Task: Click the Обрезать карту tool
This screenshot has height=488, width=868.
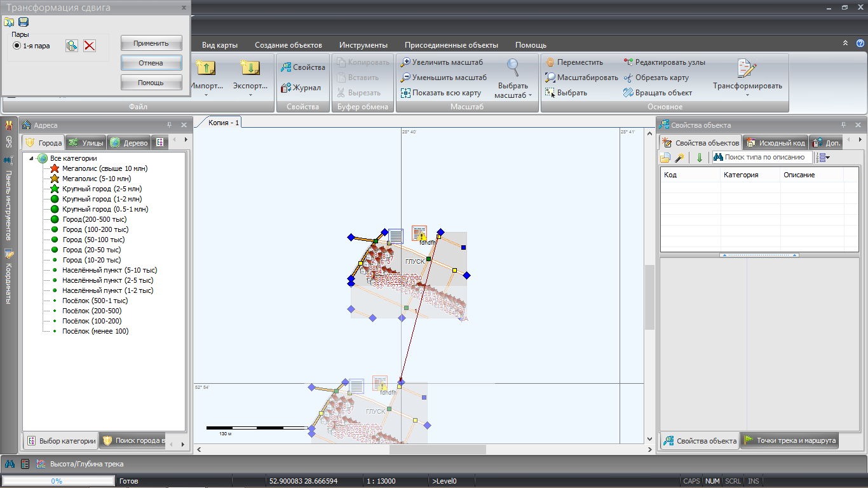Action: (x=656, y=78)
